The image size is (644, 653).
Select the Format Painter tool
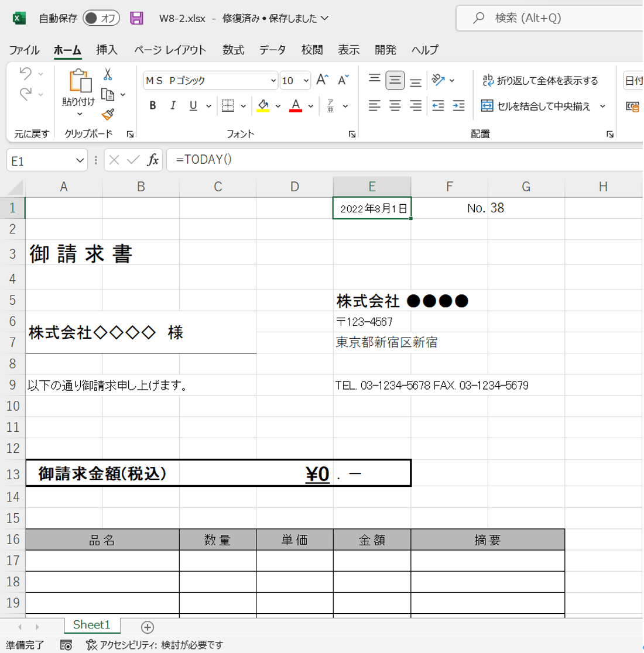[x=108, y=115]
